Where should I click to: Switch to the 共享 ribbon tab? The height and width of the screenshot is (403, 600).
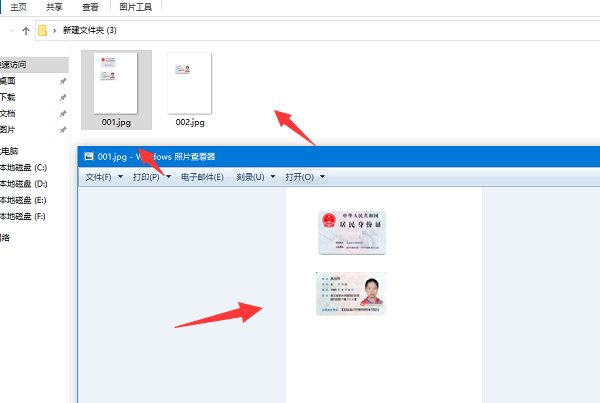54,7
